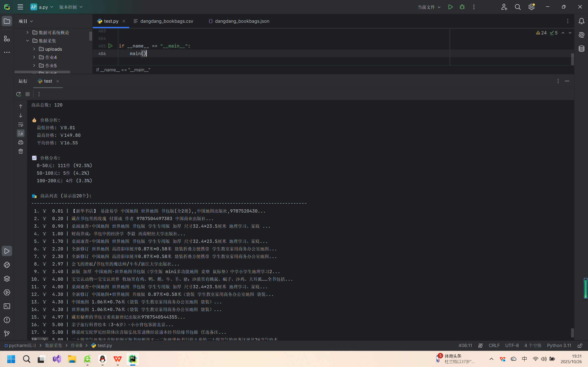Click the 版本控制 button
This screenshot has height=367, width=588.
point(71,7)
